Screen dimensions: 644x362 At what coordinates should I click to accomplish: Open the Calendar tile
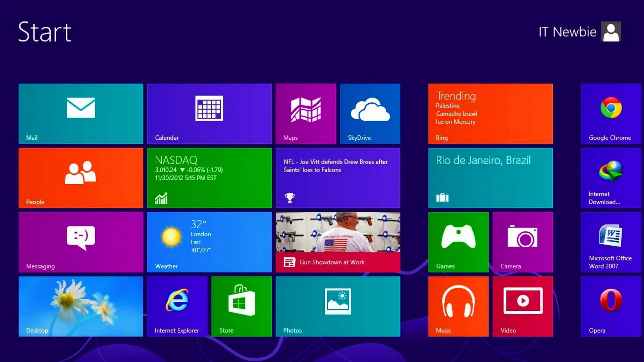pos(209,114)
